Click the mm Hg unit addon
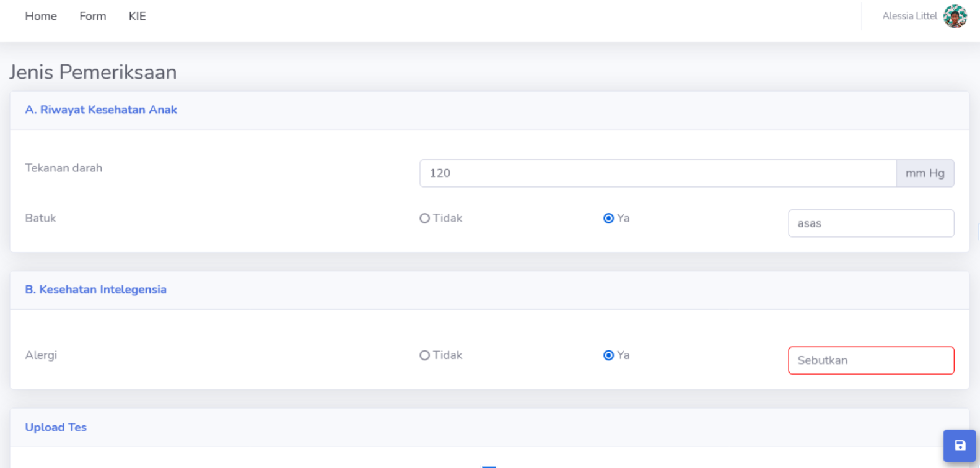Image resolution: width=980 pixels, height=468 pixels. pyautogui.click(x=925, y=173)
